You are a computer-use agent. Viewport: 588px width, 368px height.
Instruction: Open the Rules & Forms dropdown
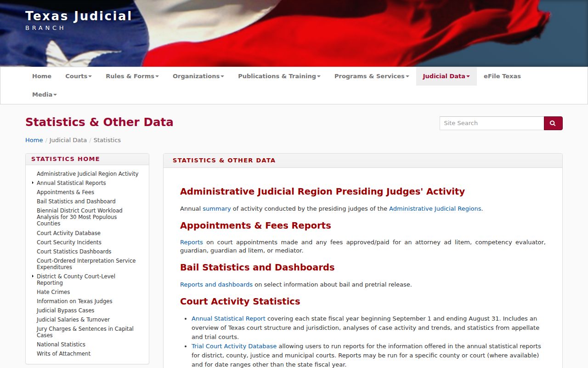(x=132, y=76)
